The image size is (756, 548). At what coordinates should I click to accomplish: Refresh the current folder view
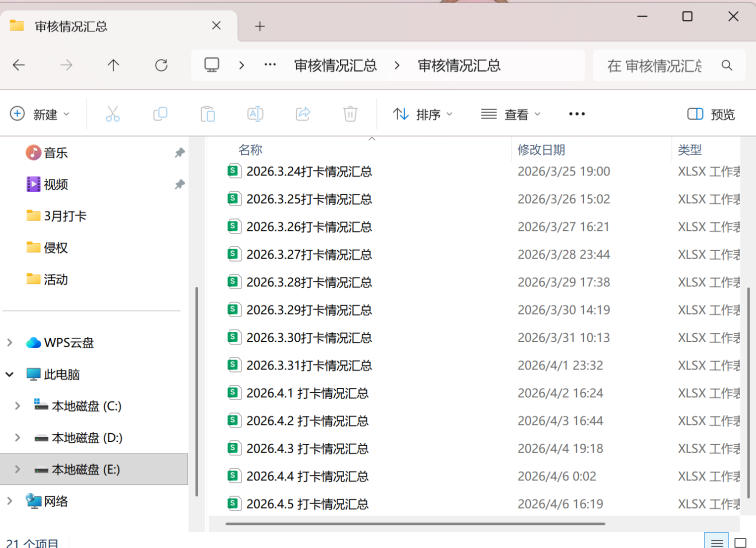(x=161, y=65)
